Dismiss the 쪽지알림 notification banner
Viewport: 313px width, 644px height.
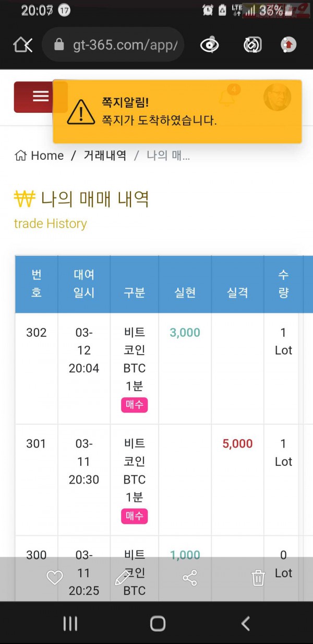[x=177, y=111]
